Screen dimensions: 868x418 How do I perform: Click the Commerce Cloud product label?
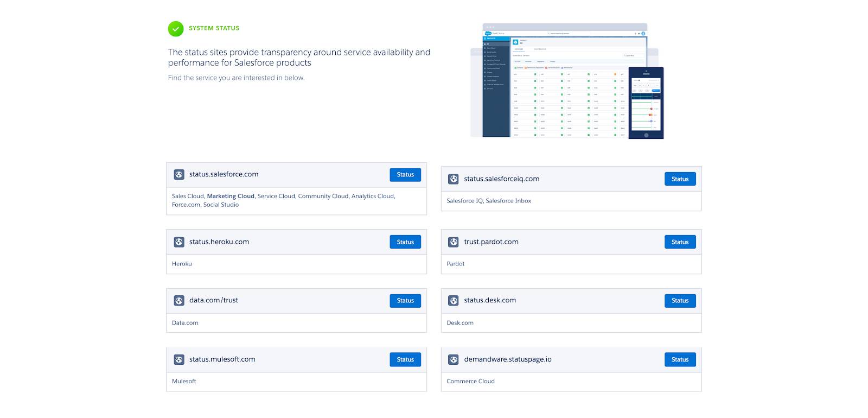click(470, 382)
